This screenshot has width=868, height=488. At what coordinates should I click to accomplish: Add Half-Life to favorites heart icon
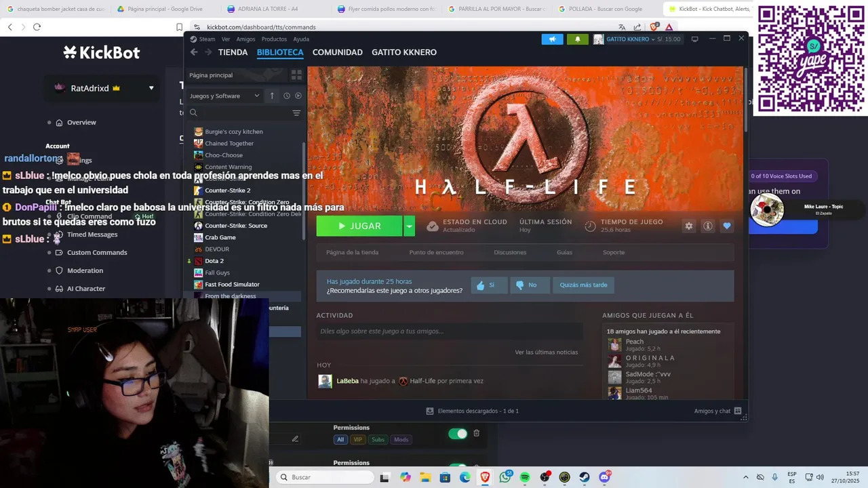pos(727,226)
